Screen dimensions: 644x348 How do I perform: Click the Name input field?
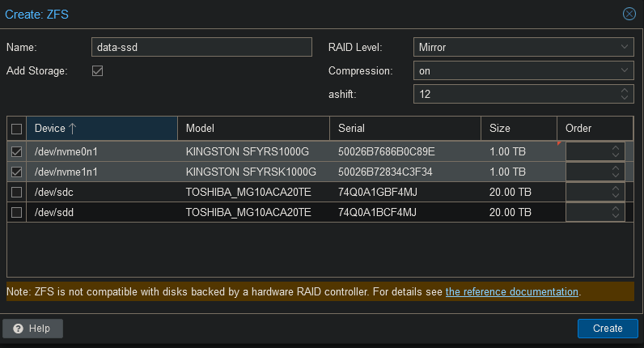201,48
